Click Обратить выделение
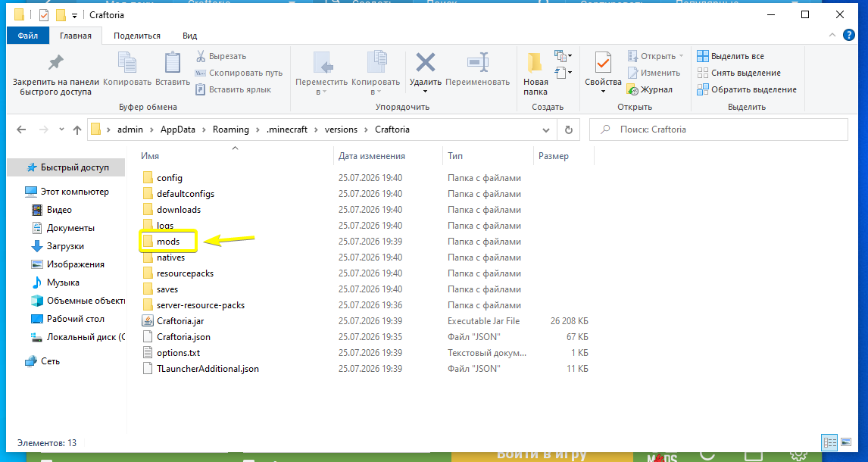The width and height of the screenshot is (868, 462). coord(747,89)
